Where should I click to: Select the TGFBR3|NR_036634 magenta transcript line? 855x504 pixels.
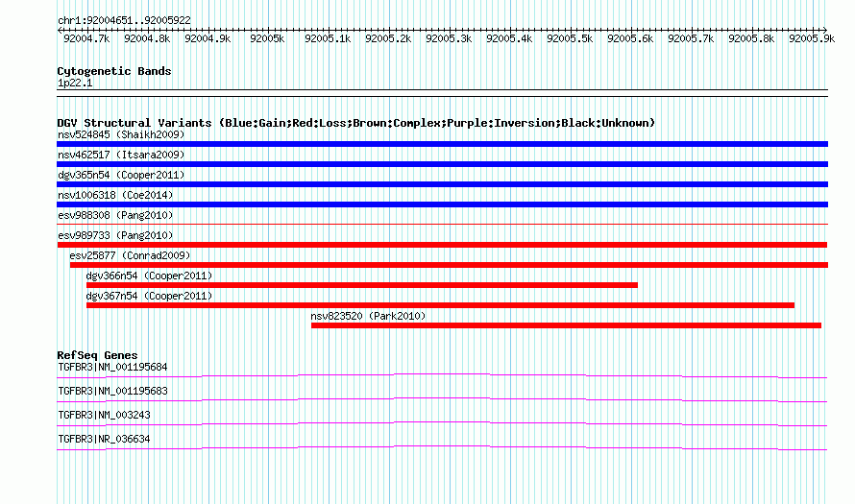(x=442, y=447)
